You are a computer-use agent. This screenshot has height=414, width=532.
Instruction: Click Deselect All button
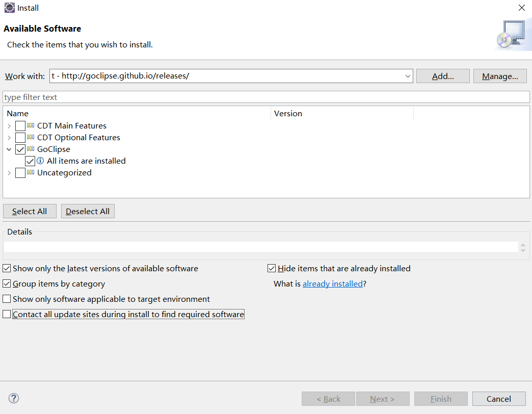88,211
